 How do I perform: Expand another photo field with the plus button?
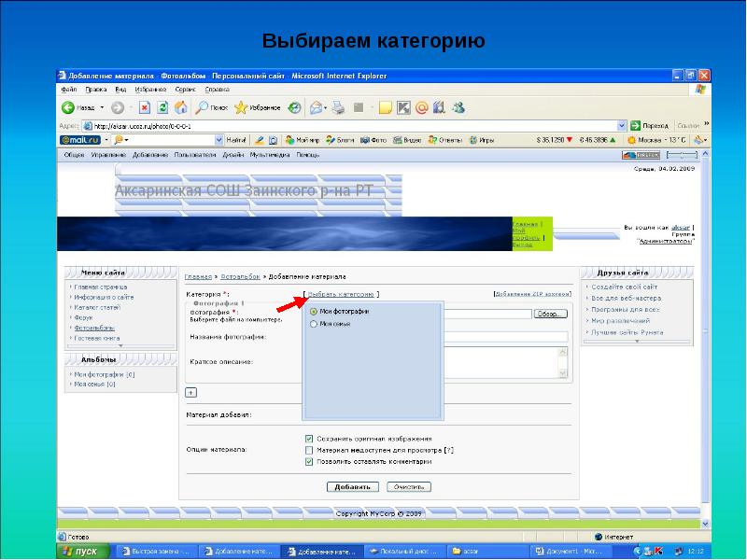tap(190, 392)
